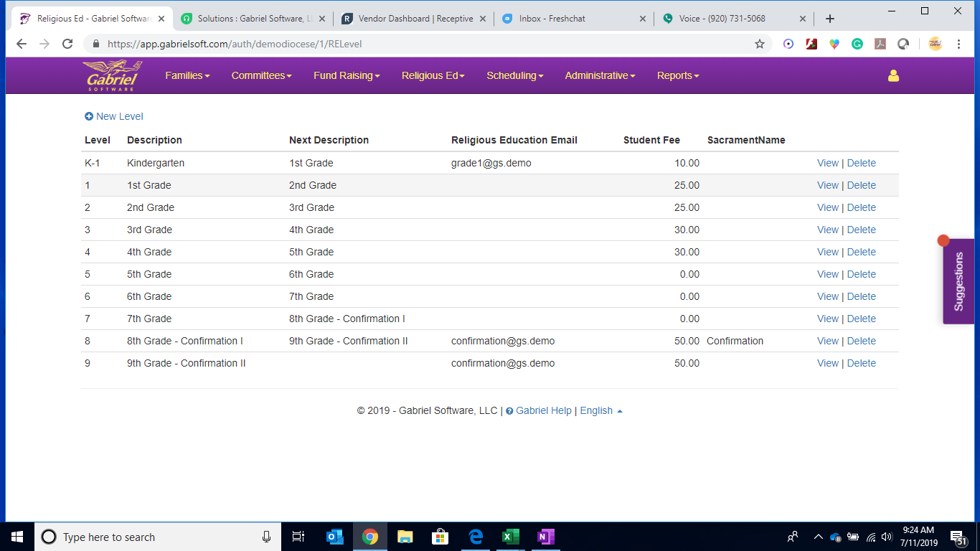Image resolution: width=980 pixels, height=551 pixels.
Task: View 9th Grade - Confirmation II level
Action: 827,363
